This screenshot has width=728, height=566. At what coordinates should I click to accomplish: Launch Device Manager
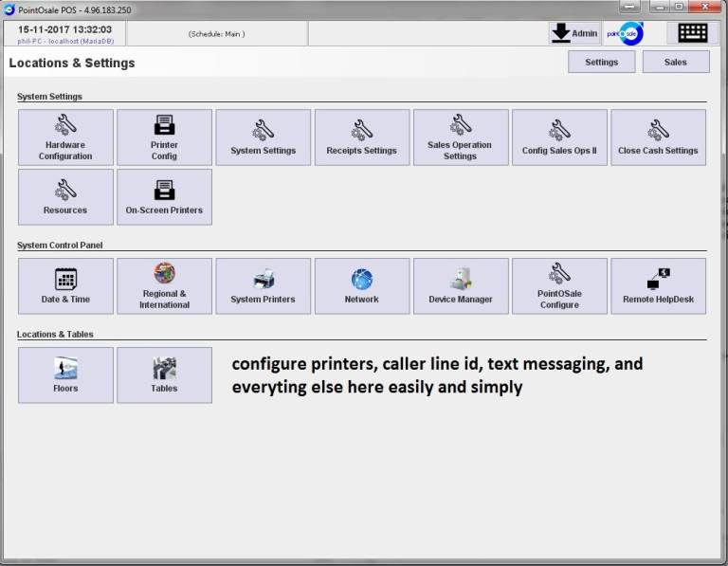pyautogui.click(x=460, y=286)
